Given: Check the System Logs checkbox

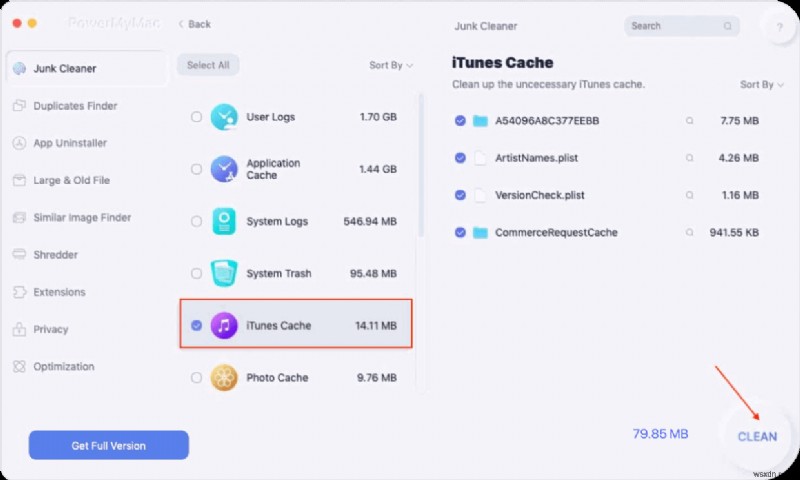Looking at the screenshot, I should tap(196, 221).
